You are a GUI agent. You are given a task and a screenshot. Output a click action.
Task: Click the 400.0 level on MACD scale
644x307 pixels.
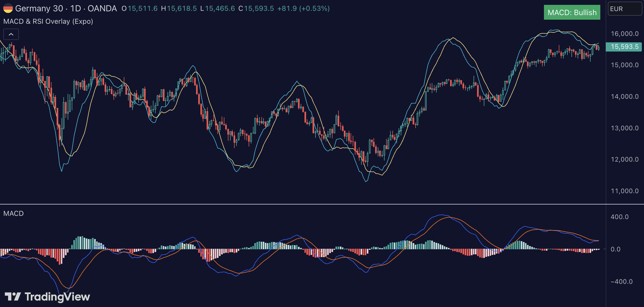pyautogui.click(x=619, y=217)
